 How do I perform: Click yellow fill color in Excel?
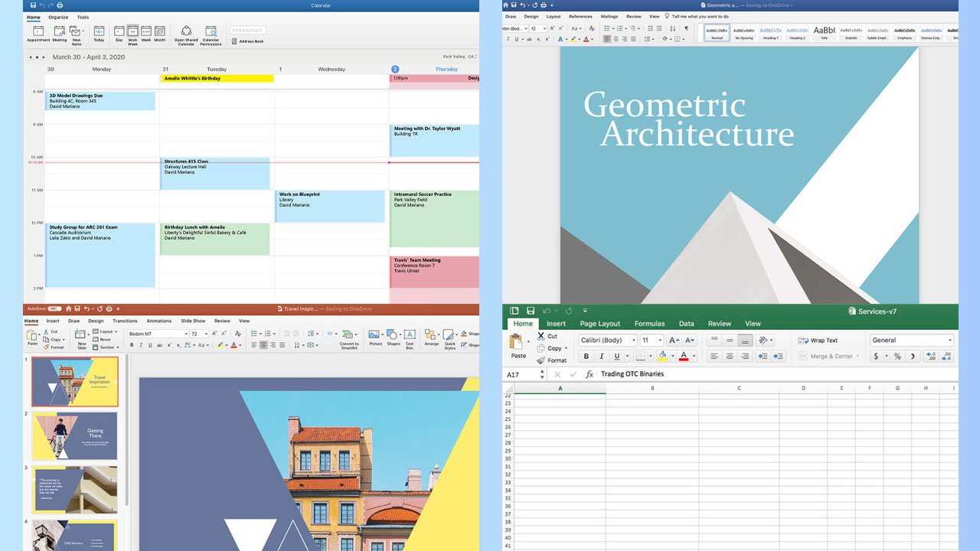tap(661, 357)
